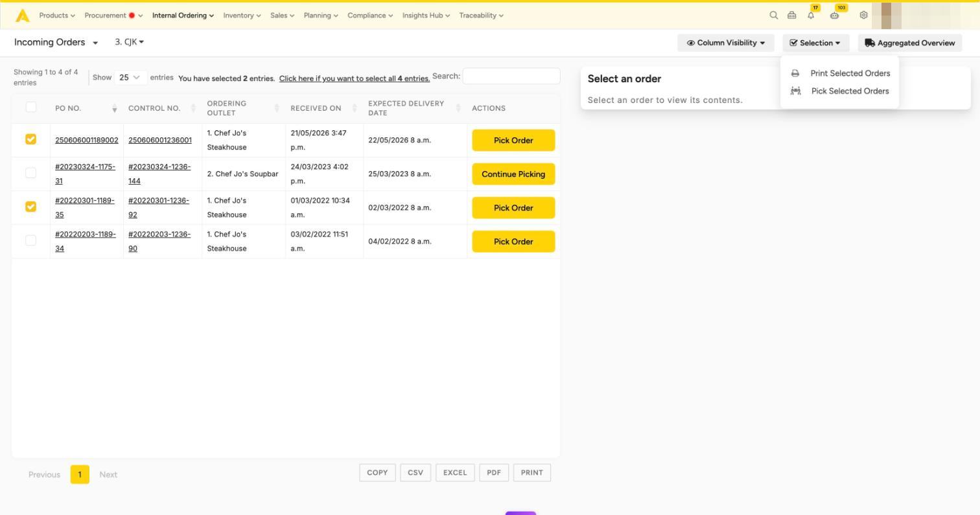Click people icon beside Pick Selected Orders
The width and height of the screenshot is (980, 515).
pyautogui.click(x=795, y=91)
